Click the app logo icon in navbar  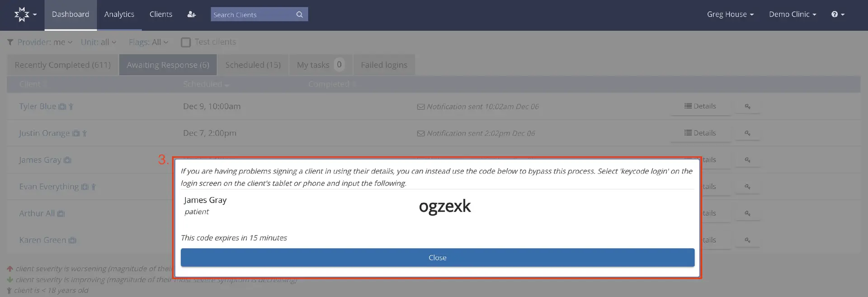pyautogui.click(x=22, y=14)
